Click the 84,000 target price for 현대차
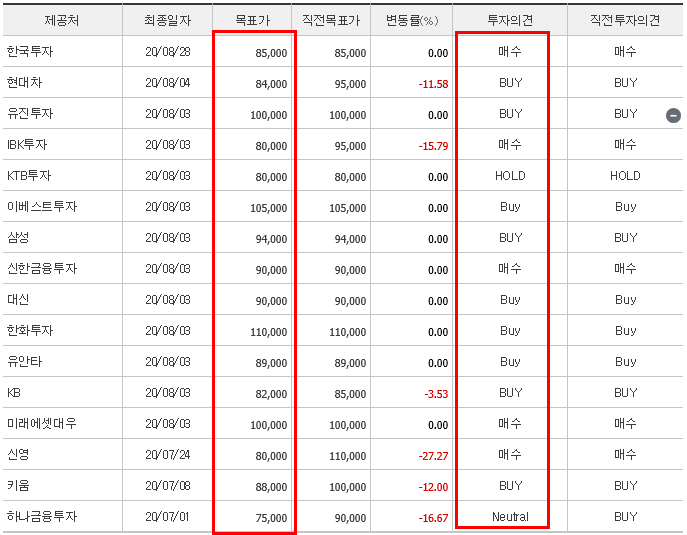This screenshot has width=687, height=535. coord(271,84)
